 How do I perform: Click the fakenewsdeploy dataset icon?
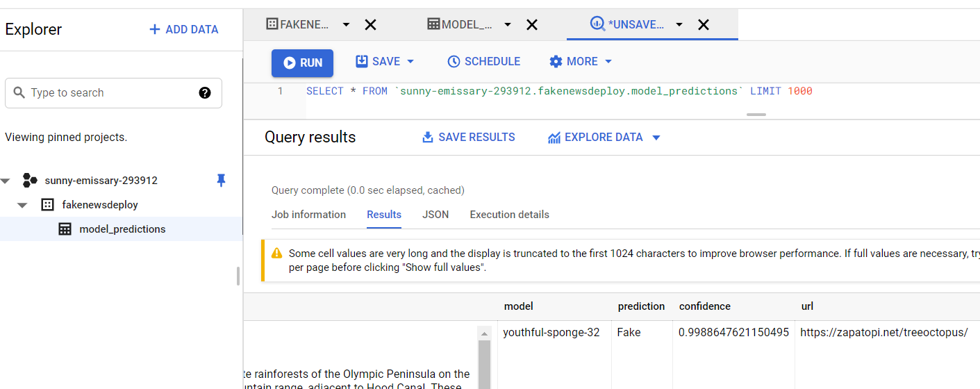coord(47,205)
